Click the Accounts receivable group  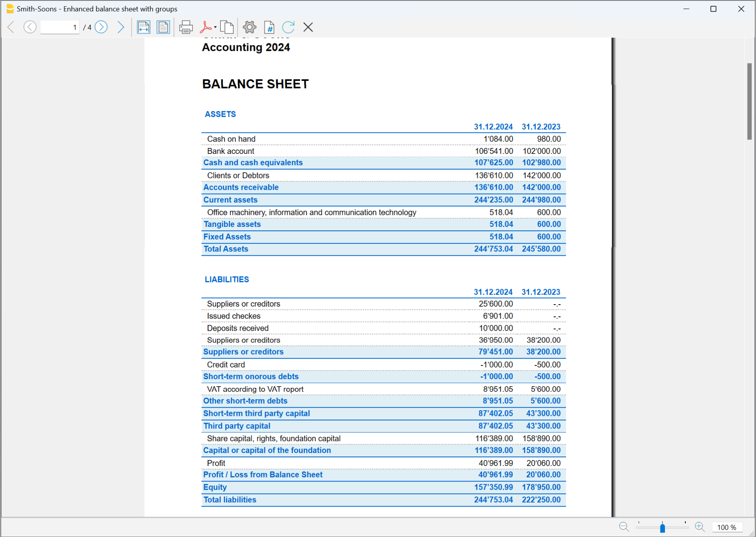[x=383, y=187]
